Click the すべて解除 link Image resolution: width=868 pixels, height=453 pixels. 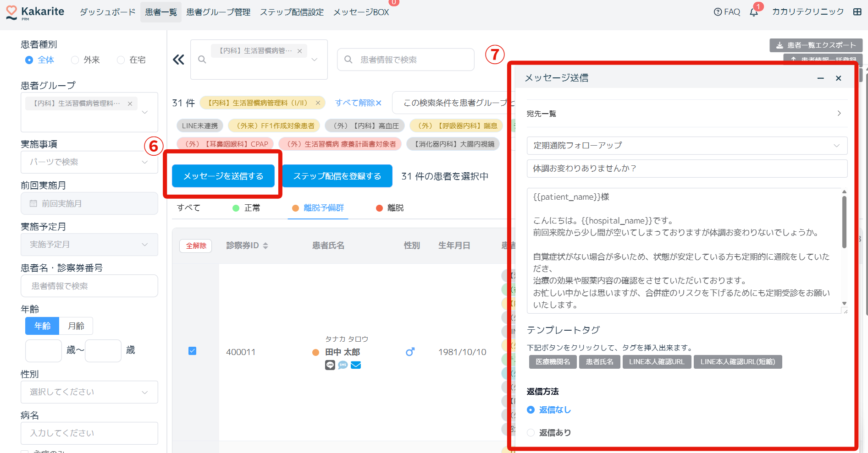click(x=358, y=103)
